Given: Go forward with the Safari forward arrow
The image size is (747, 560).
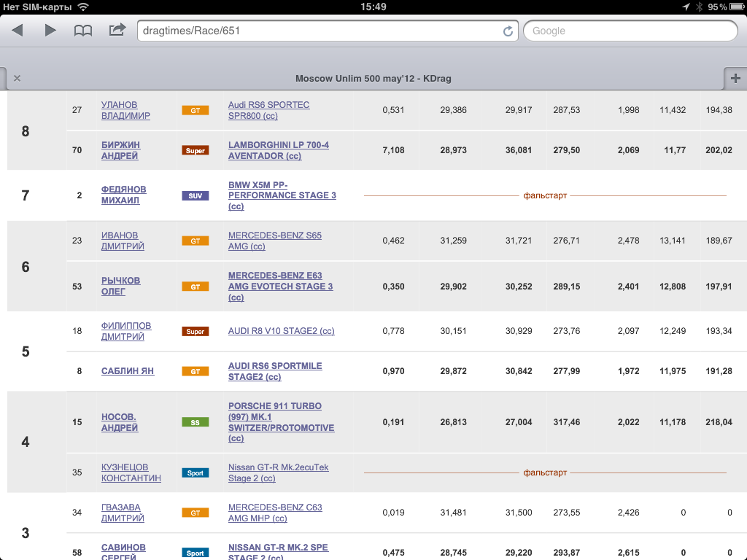Looking at the screenshot, I should [x=50, y=31].
